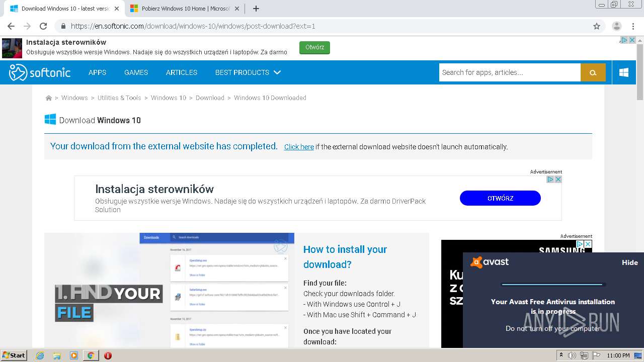The width and height of the screenshot is (644, 362).
Task: Click the 'Instalacja sterowników' ad headline
Action: tap(154, 189)
